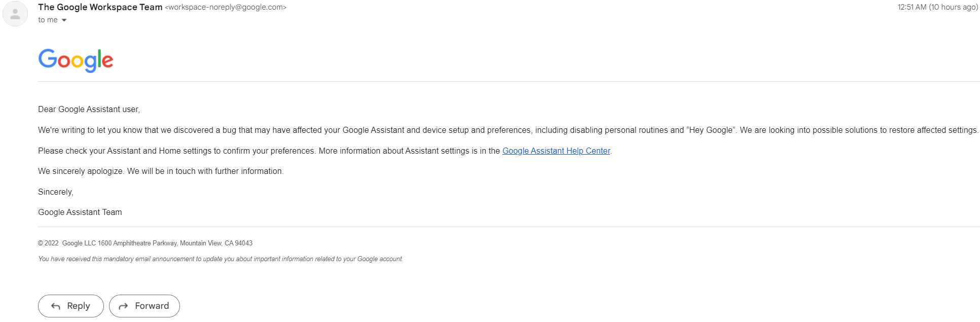Click the Reply button

tap(71, 306)
